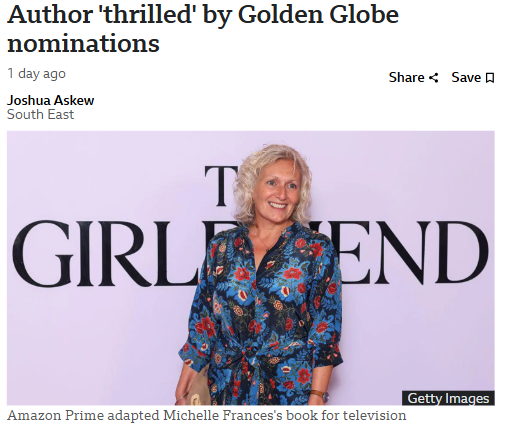This screenshot has width=505, height=429.
Task: Open author Joshua Askew's profile
Action: point(51,100)
